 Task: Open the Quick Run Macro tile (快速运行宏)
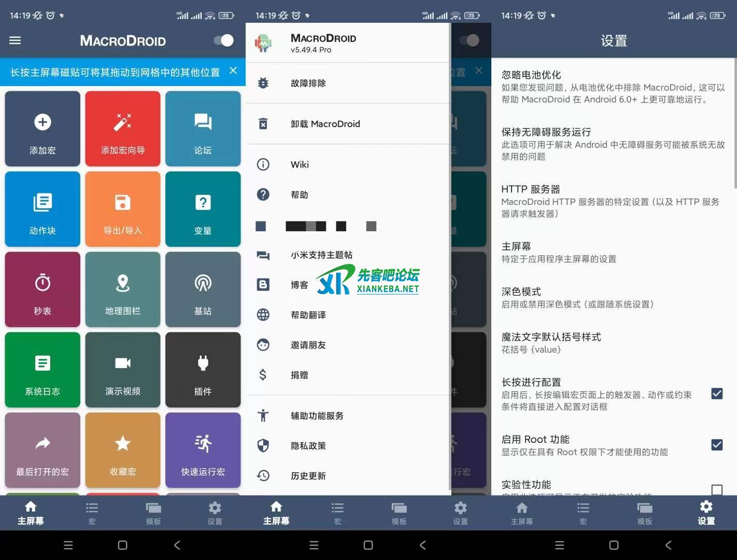[203, 450]
